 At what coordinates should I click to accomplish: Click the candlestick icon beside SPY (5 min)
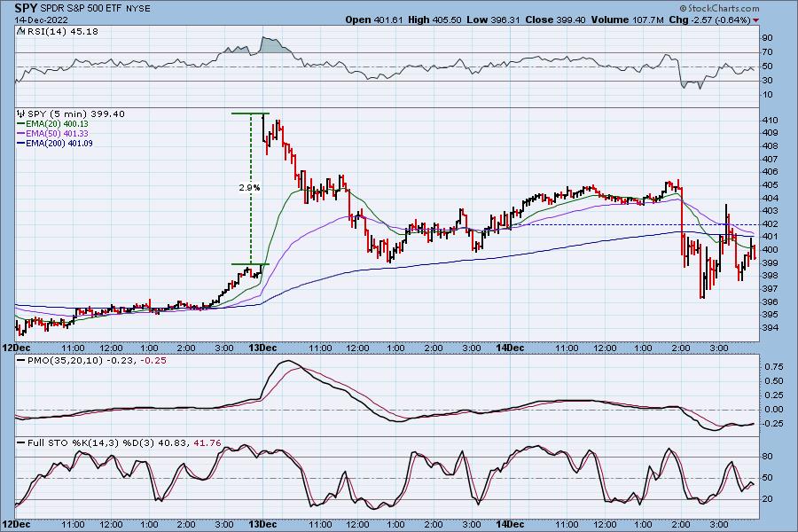pos(21,113)
